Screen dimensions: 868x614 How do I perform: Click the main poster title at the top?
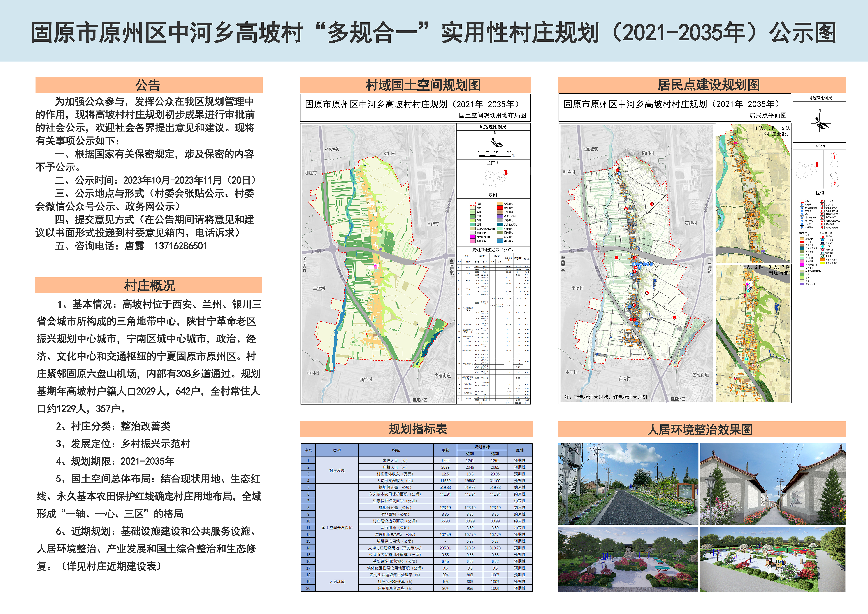(x=434, y=33)
